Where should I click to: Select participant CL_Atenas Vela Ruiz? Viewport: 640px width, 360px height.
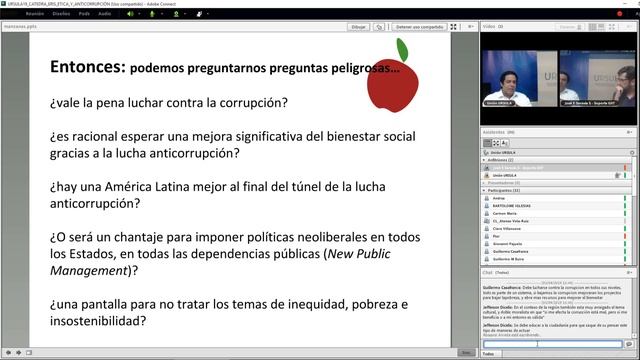click(x=556, y=221)
